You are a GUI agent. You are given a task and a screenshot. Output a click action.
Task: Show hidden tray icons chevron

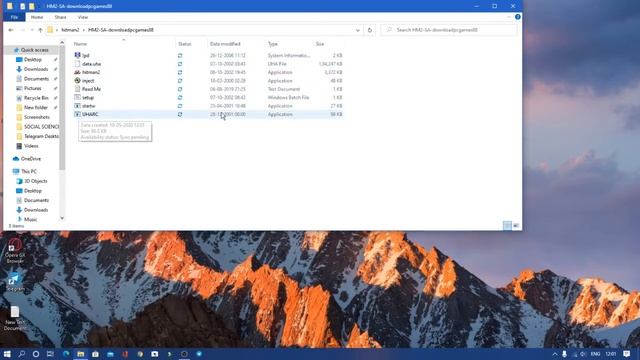click(555, 354)
